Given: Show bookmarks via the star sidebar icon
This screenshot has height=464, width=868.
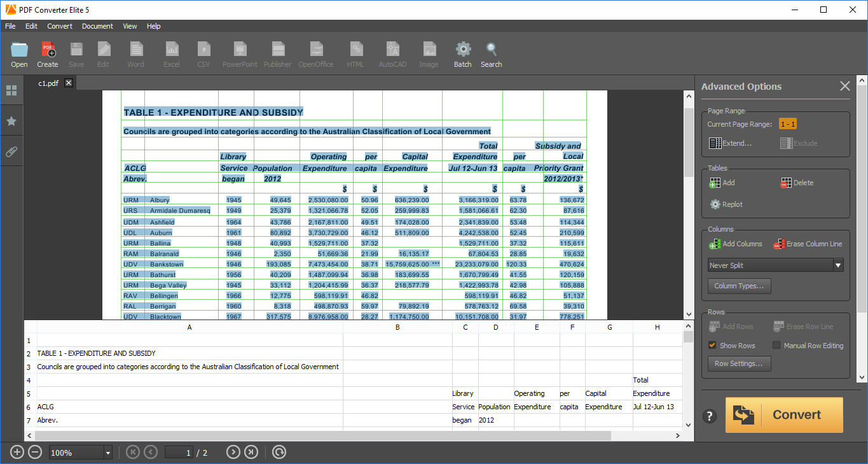Looking at the screenshot, I should click(11, 122).
